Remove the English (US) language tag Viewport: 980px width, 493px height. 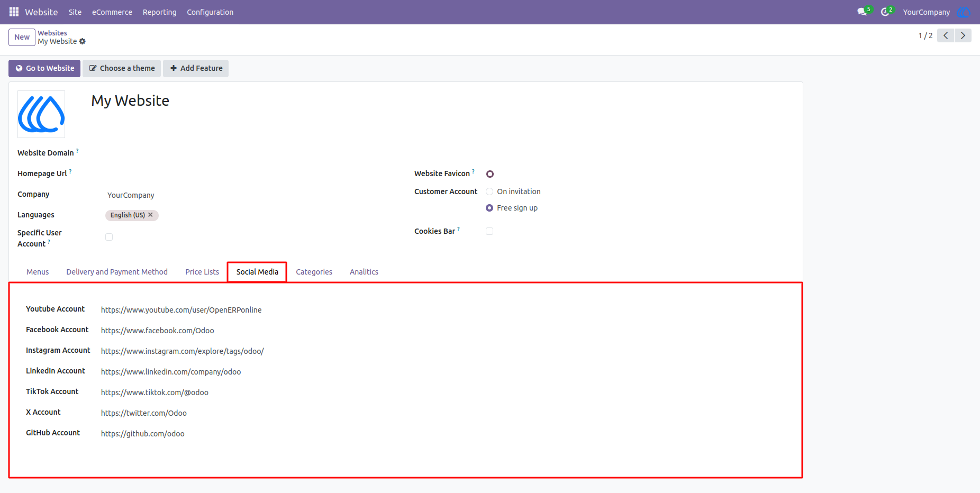[x=150, y=215]
